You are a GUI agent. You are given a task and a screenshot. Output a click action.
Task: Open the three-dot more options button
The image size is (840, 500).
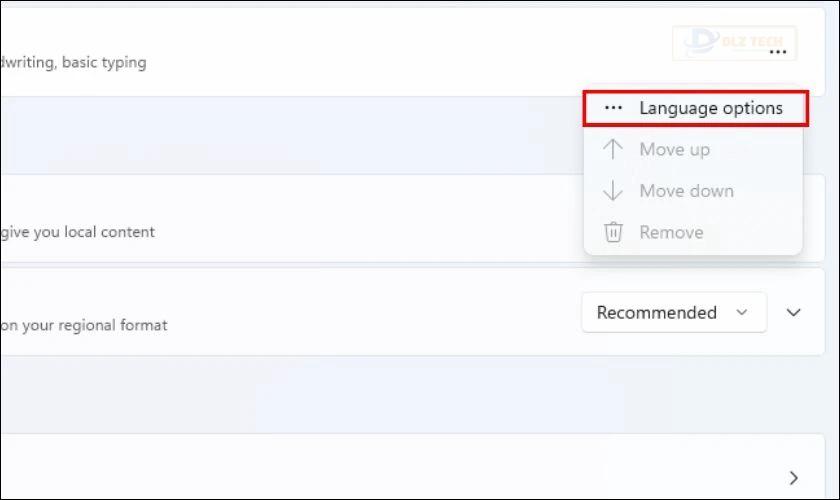tap(777, 52)
